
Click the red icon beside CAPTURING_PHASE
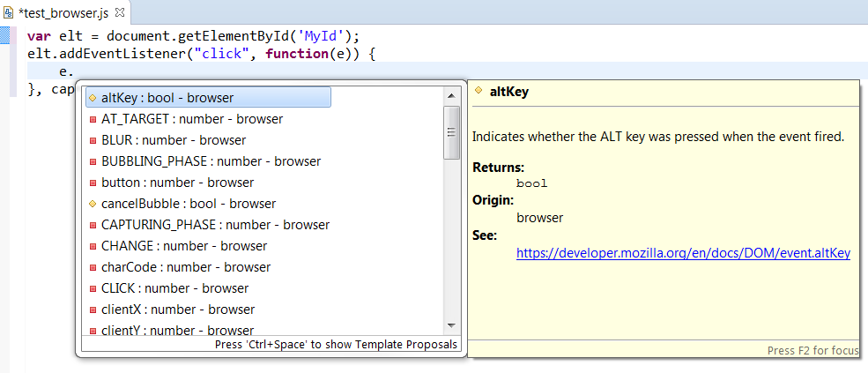93,225
